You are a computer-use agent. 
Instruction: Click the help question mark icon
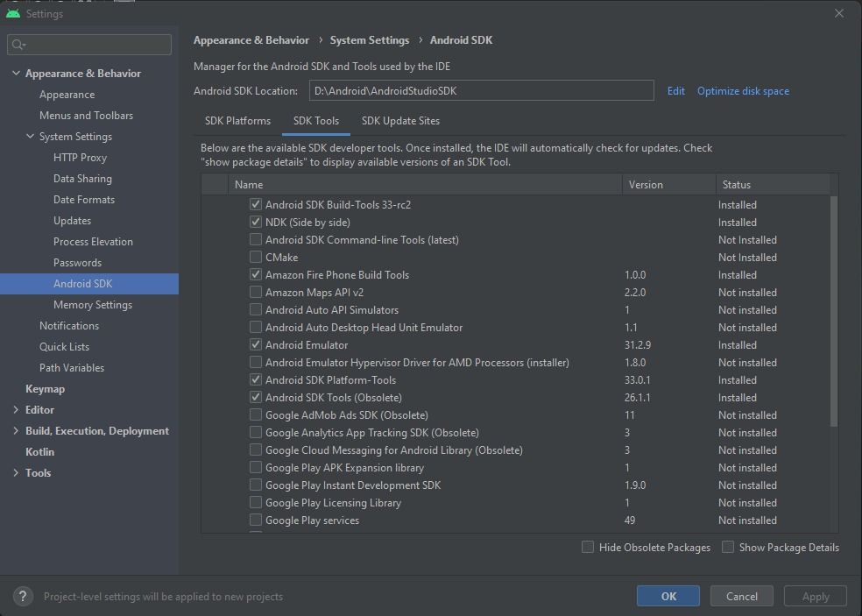pos(24,597)
